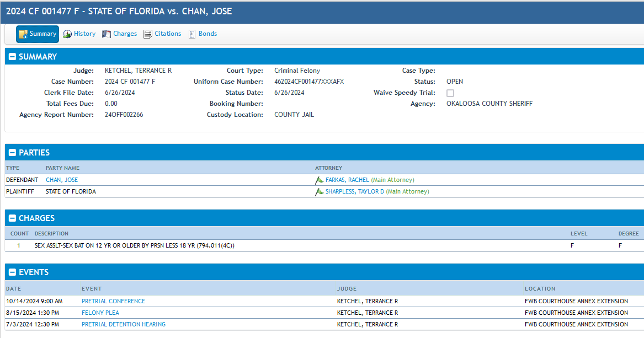The width and height of the screenshot is (644, 338).
Task: Click the History clock icon
Action: point(67,34)
